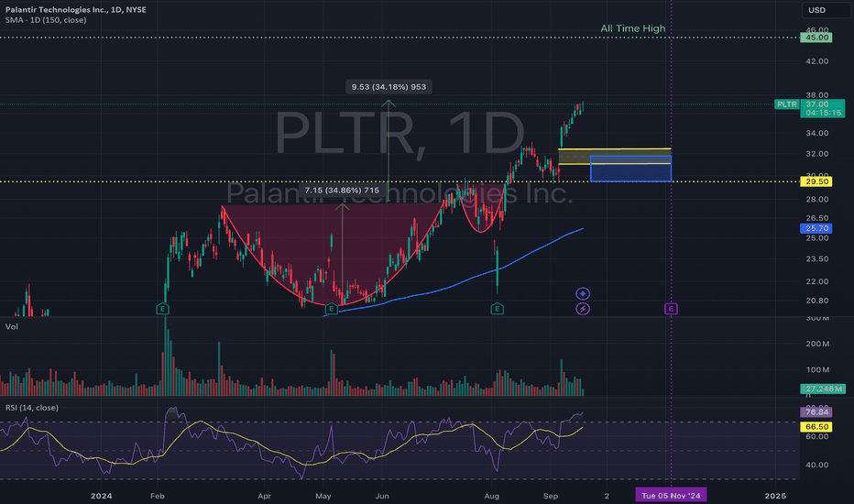Click the earnings E marker above May
The image size is (854, 504).
click(x=331, y=309)
